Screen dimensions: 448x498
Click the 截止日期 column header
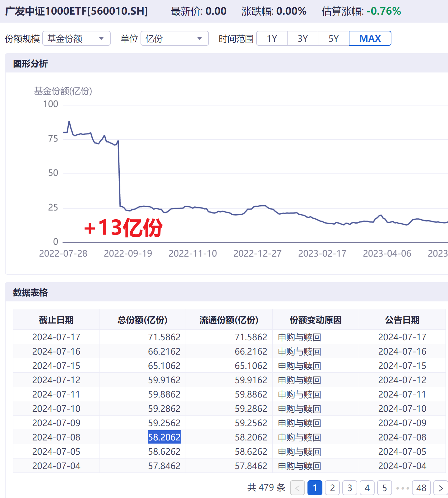56,320
